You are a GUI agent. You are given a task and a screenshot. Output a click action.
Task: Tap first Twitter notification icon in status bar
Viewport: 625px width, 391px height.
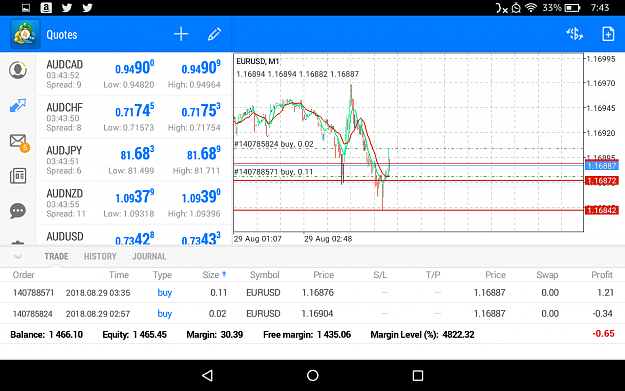[67, 8]
